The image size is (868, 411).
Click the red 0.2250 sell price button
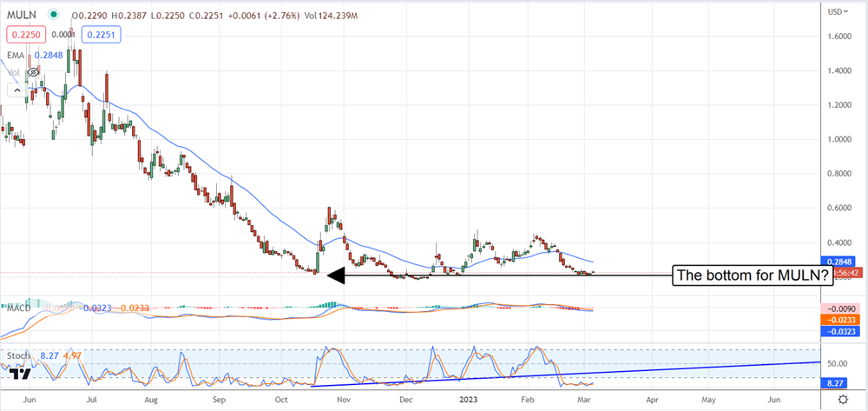point(25,35)
